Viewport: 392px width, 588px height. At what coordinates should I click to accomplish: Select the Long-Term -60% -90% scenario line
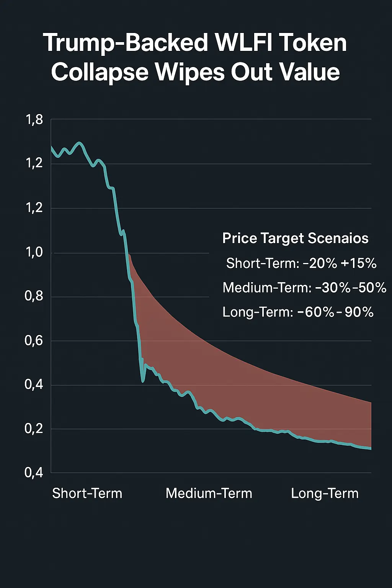click(298, 312)
